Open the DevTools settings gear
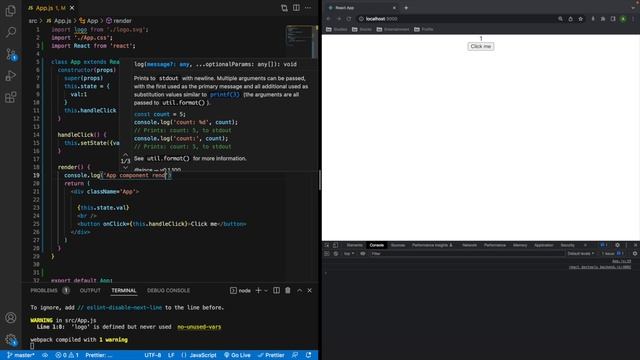This screenshot has height=360, width=640. (x=617, y=245)
